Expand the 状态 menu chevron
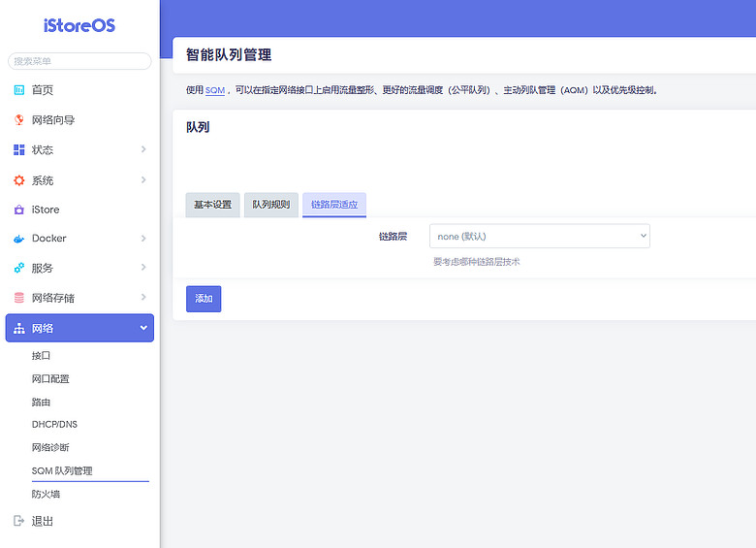The height and width of the screenshot is (548, 756). [x=143, y=149]
